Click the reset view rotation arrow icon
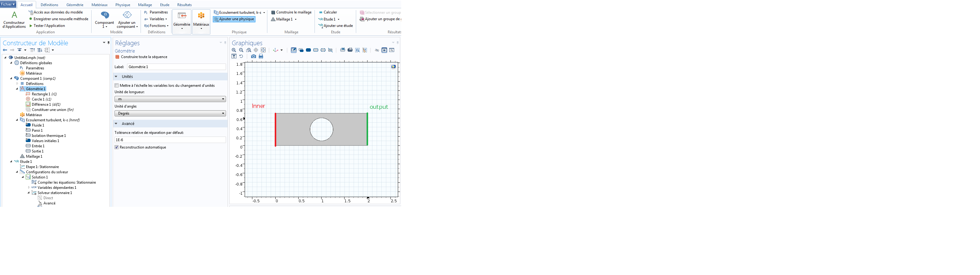The width and height of the screenshot is (980, 275). 241,57
